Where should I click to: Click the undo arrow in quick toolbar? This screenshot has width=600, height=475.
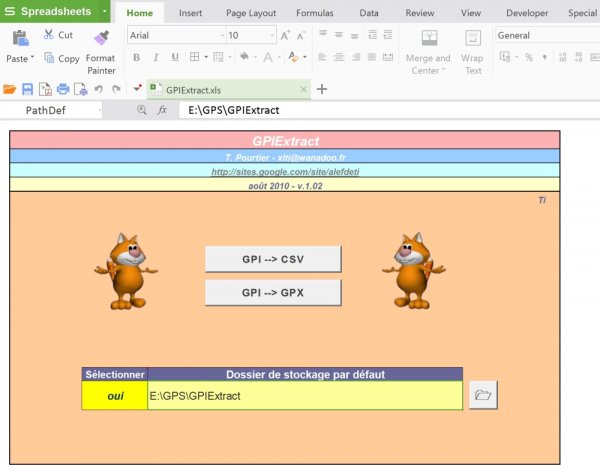pos(100,89)
